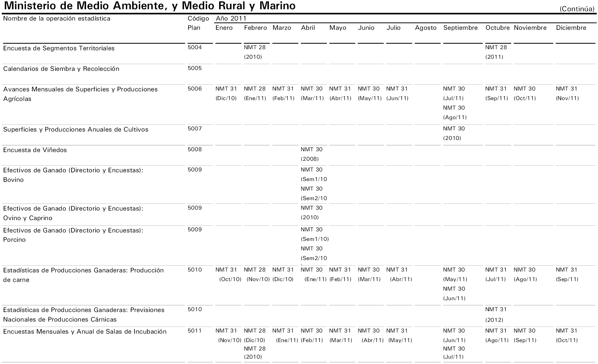
Task: Click 'Avances Mensuales de Superficies y Producciones' row
Action: pos(80,89)
